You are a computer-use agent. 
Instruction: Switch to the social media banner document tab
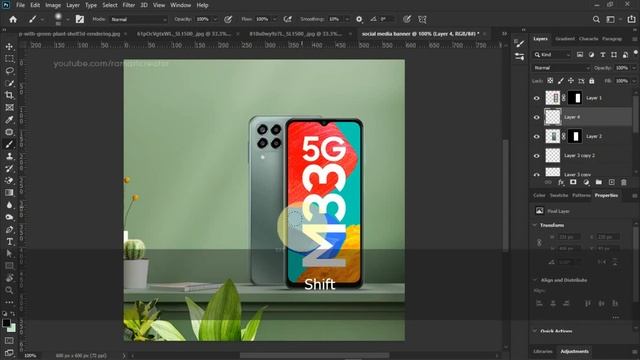tap(420, 34)
